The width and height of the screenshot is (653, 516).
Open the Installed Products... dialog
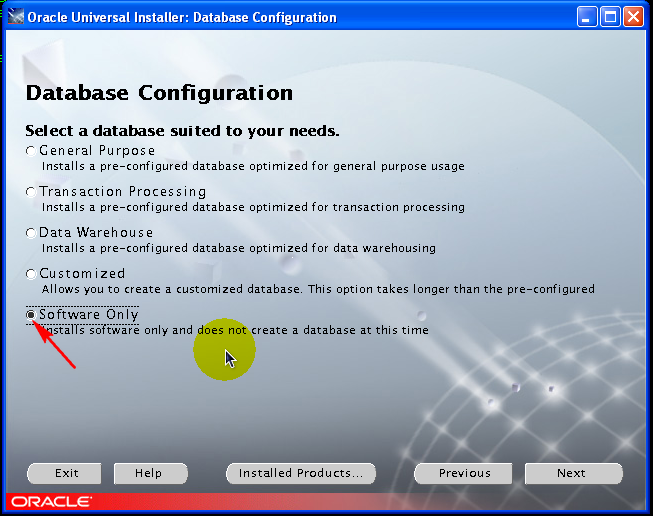tap(301, 474)
